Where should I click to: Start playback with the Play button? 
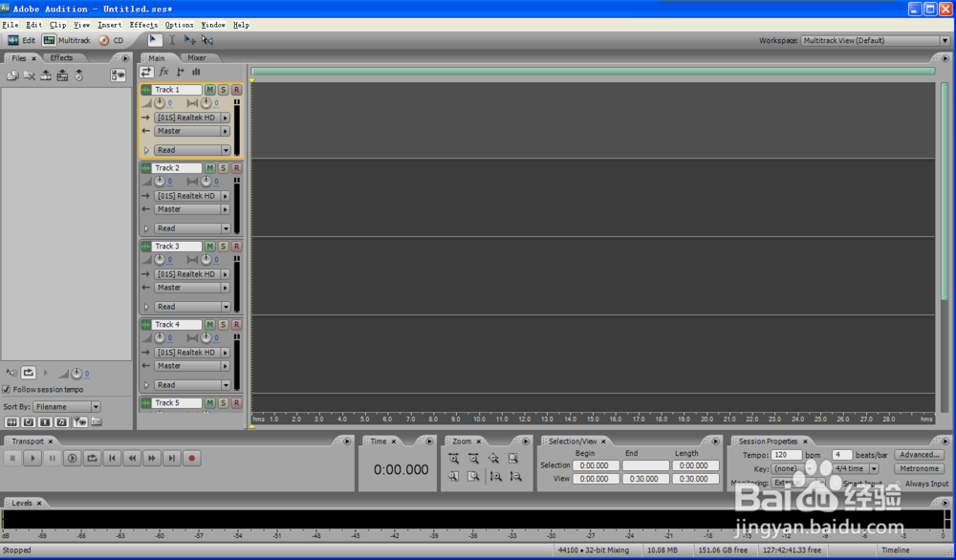tap(33, 459)
